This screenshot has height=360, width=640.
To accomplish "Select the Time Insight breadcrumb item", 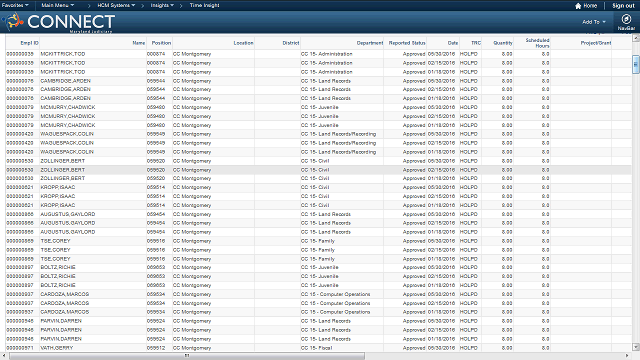I will click(204, 5).
